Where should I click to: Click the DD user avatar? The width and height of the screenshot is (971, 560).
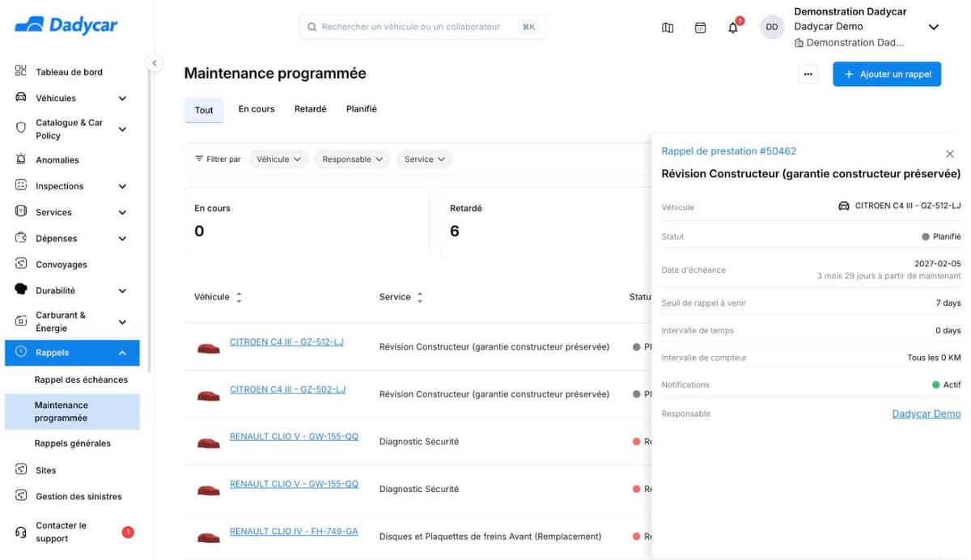772,27
